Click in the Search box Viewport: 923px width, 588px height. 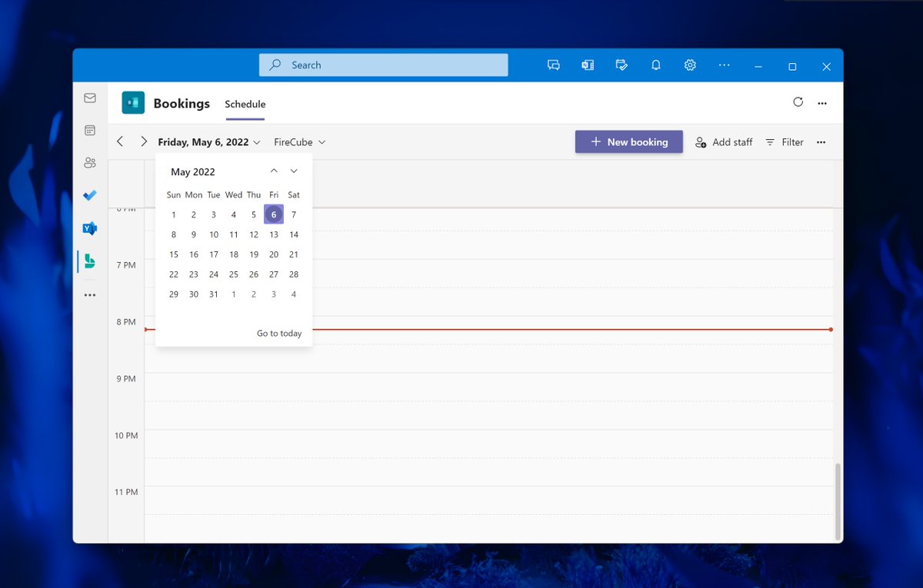384,65
